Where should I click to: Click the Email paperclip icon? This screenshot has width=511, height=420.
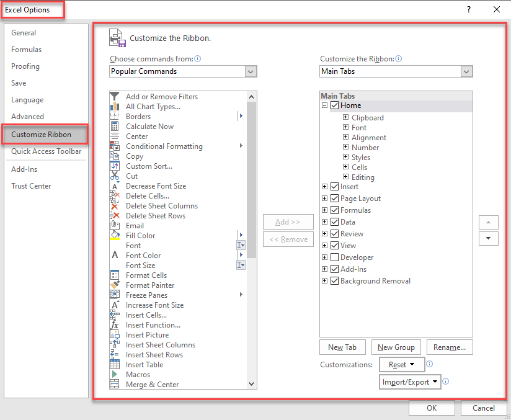pos(114,226)
